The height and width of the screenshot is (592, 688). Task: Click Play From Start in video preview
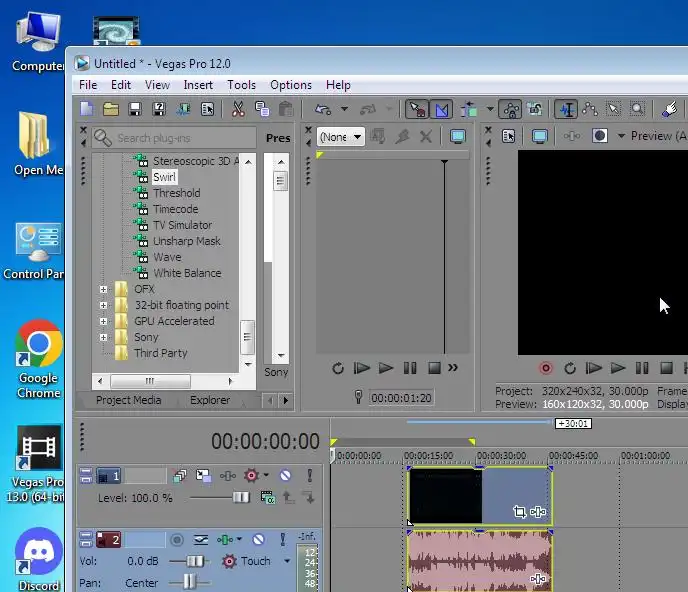click(x=594, y=368)
